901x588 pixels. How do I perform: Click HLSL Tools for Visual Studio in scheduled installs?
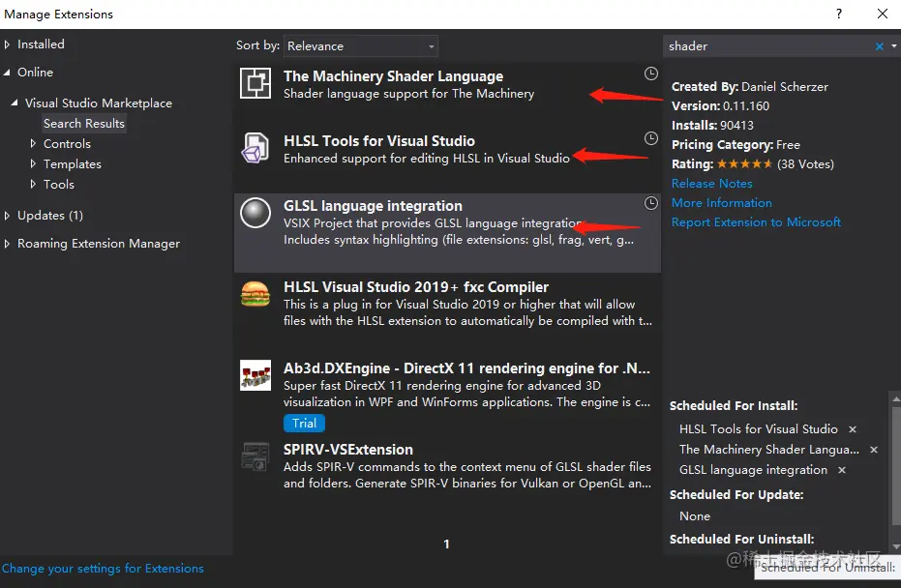tap(759, 429)
